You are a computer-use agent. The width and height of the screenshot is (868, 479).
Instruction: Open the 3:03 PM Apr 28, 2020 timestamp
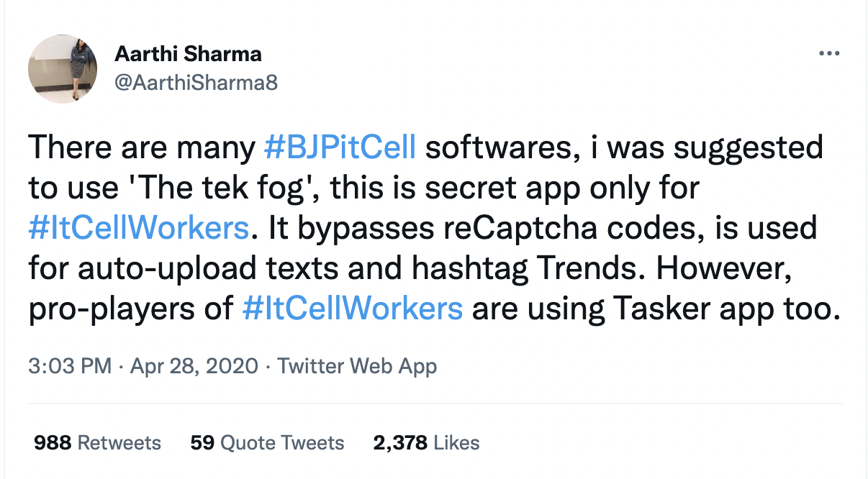(x=143, y=366)
